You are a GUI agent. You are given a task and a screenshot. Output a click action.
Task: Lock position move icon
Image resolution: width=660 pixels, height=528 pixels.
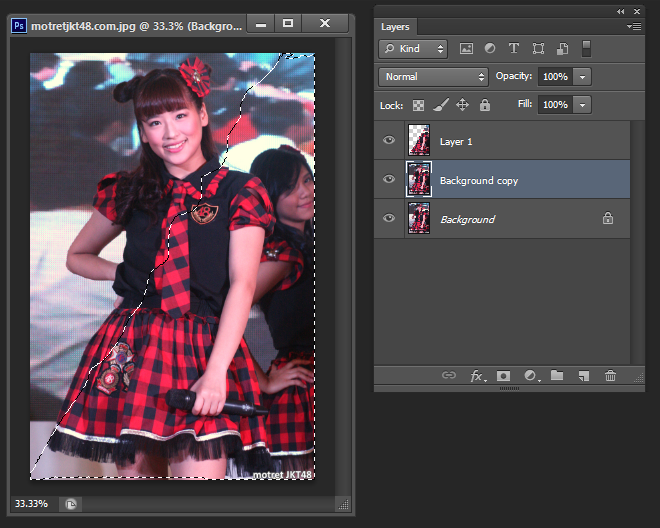tap(462, 105)
